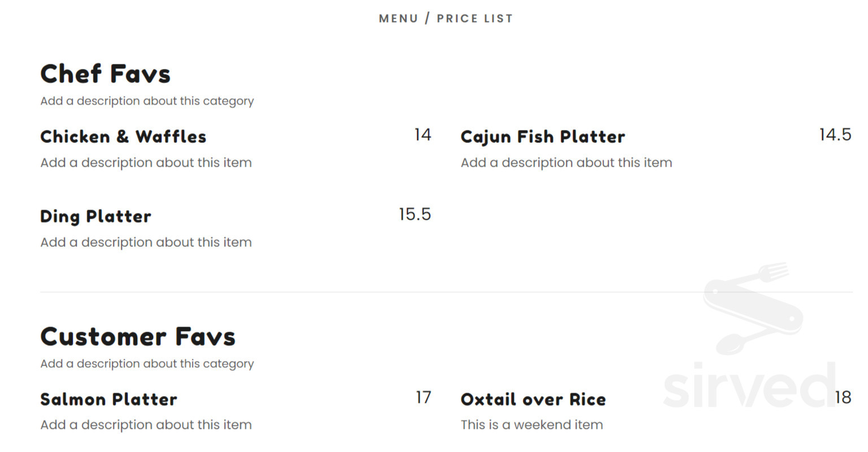Click the Chef Favs category description text
868x452 pixels.
(147, 101)
